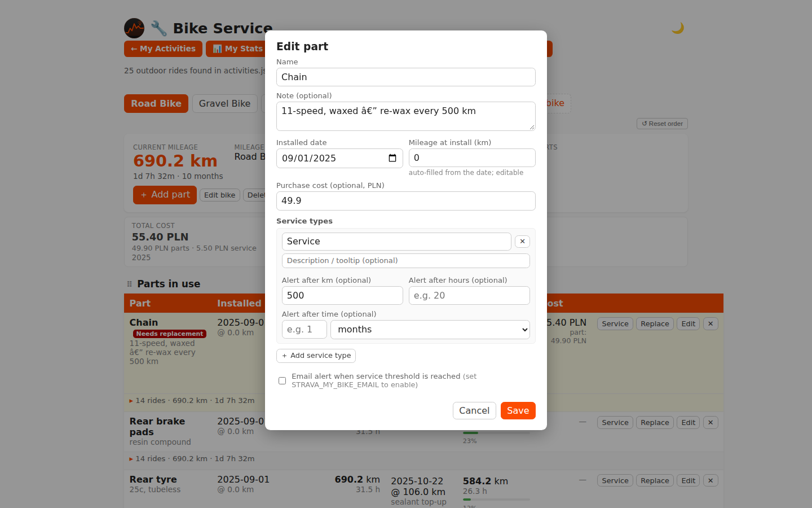Click the service type name field
The height and width of the screenshot is (508, 812).
[x=396, y=242]
